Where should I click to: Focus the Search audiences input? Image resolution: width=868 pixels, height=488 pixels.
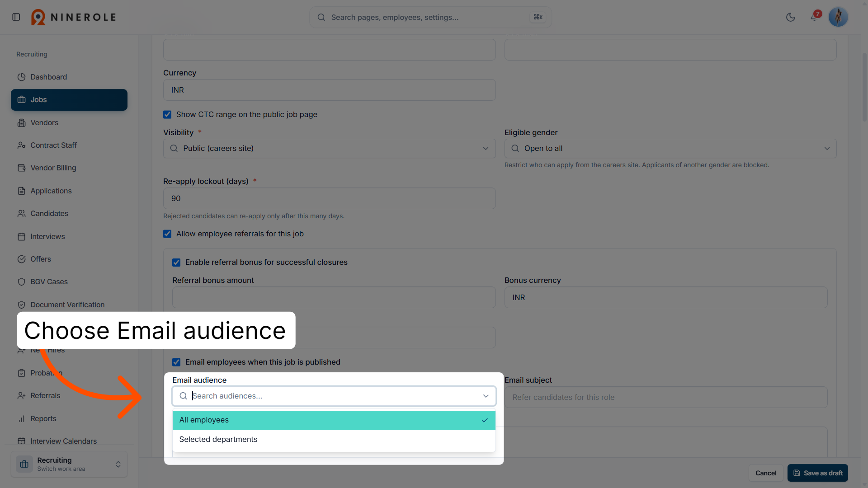334,396
